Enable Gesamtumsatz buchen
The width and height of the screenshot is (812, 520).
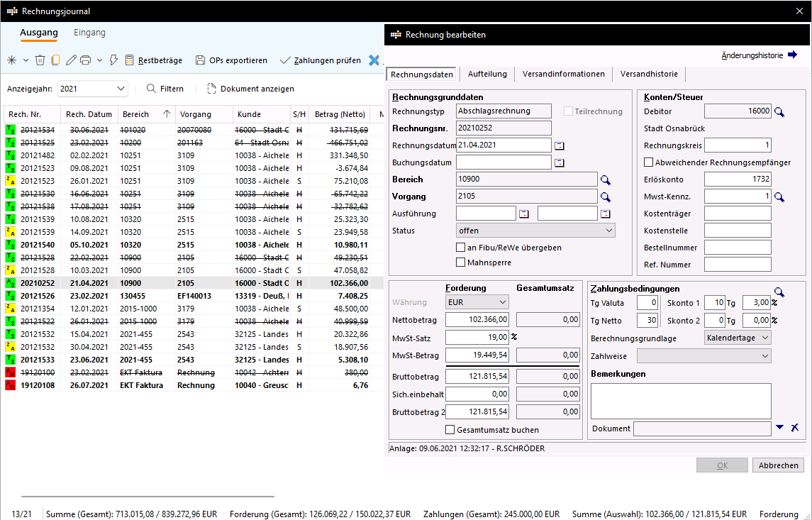click(450, 430)
